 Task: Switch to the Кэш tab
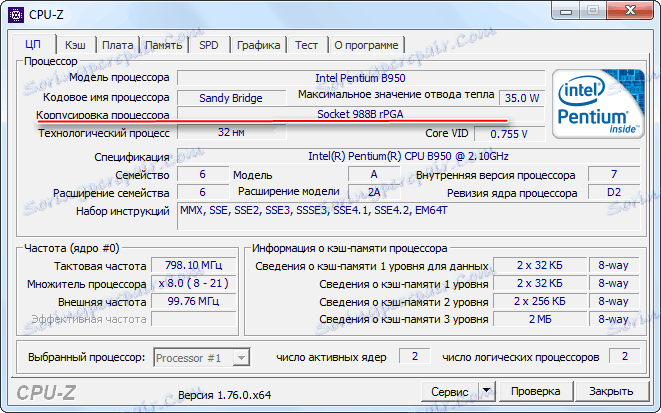pyautogui.click(x=75, y=45)
